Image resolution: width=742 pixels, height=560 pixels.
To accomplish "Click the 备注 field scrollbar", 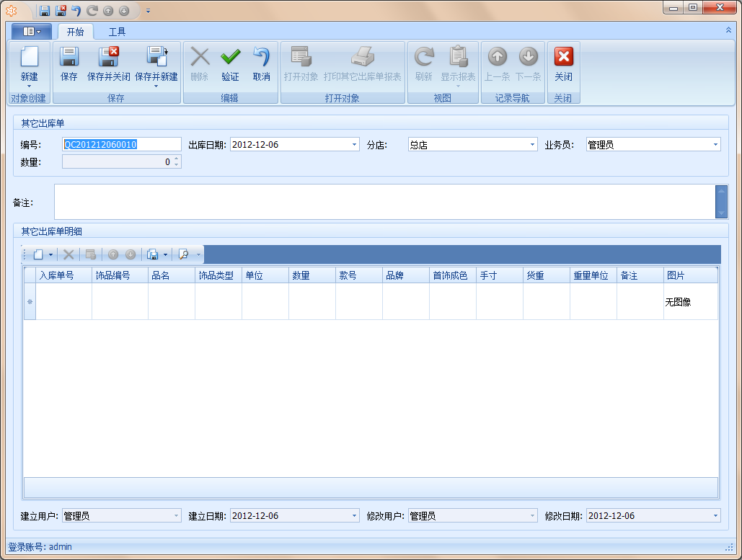I will click(x=722, y=202).
